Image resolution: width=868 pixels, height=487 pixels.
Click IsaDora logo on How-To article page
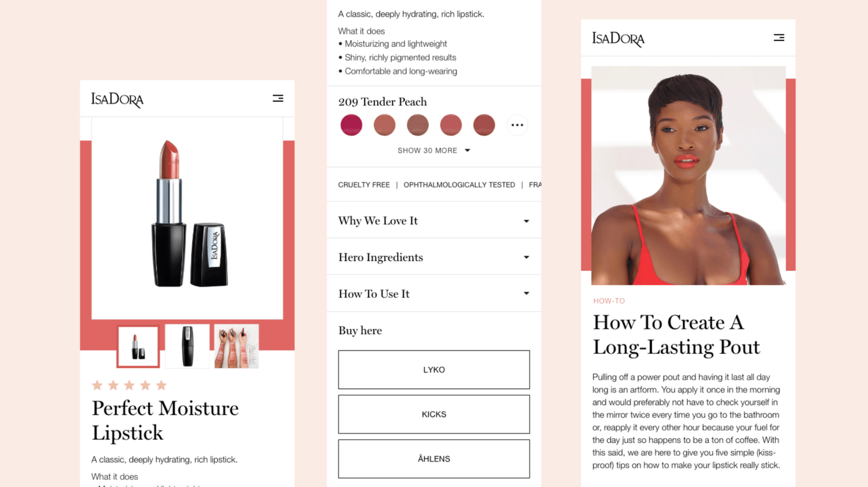(618, 39)
